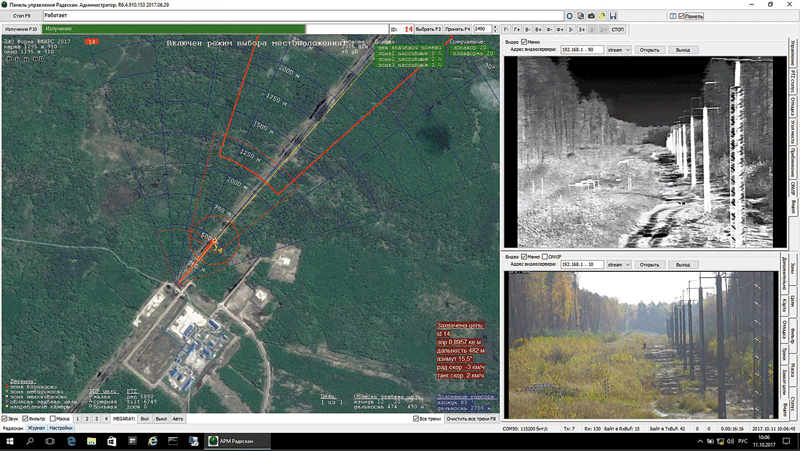Toggle the Фильтр checkbox
This screenshot has width=800, height=451.
26,419
